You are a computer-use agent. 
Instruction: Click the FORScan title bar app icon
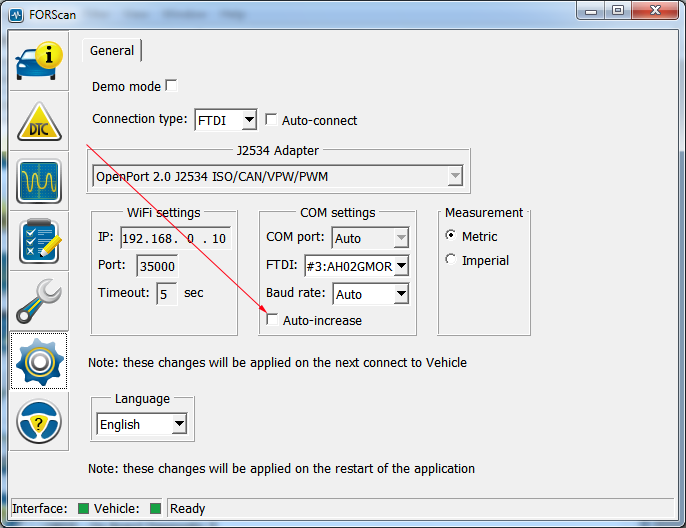coord(16,15)
